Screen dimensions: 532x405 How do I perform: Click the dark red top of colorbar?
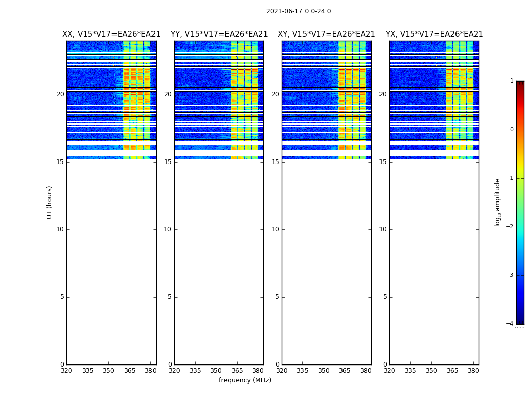point(520,84)
